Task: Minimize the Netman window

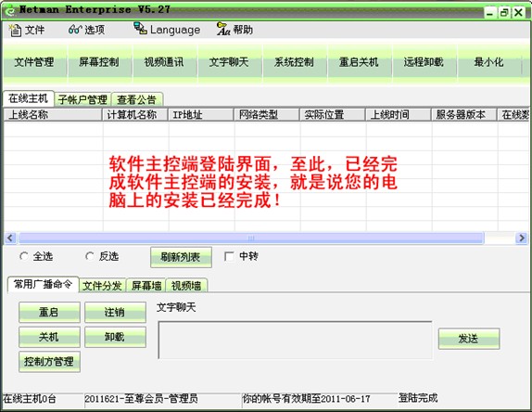Action: point(489,13)
